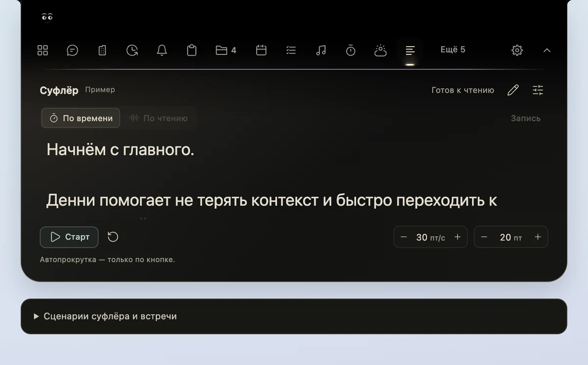Image resolution: width=588 pixels, height=365 pixels.
Task: Open the chat bubble icon
Action: point(73,50)
